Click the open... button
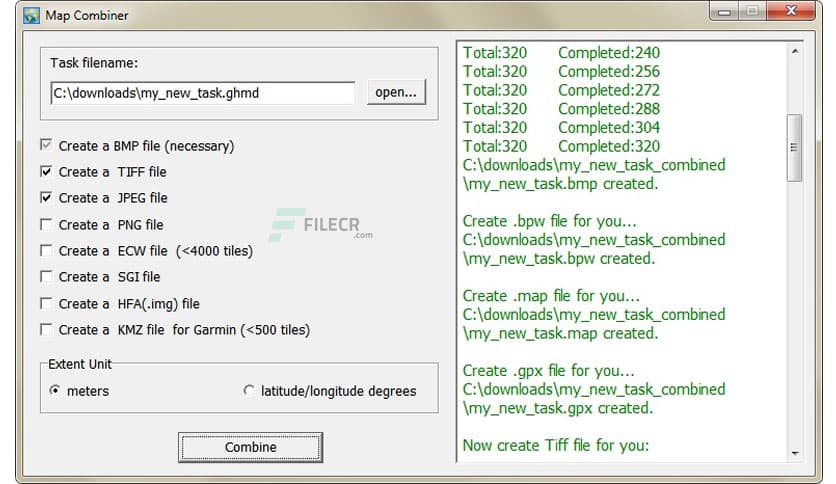Viewport: 836px width, 484px height. click(396, 92)
